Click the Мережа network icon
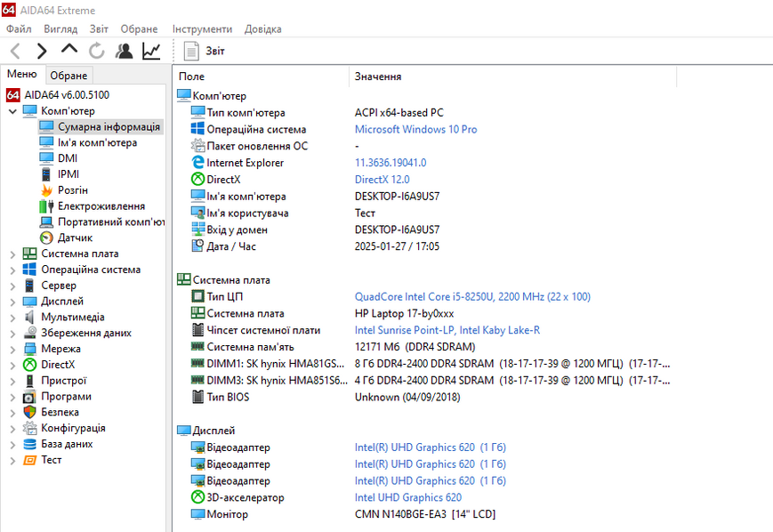 click(x=29, y=349)
